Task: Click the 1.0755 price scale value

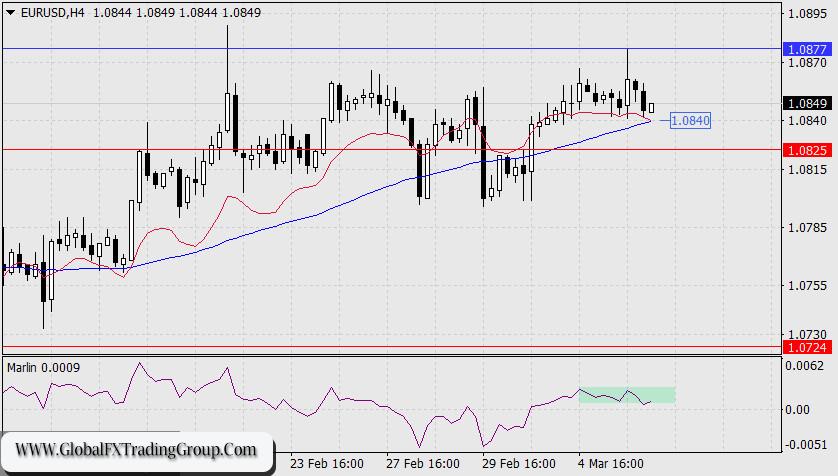Action: click(807, 285)
